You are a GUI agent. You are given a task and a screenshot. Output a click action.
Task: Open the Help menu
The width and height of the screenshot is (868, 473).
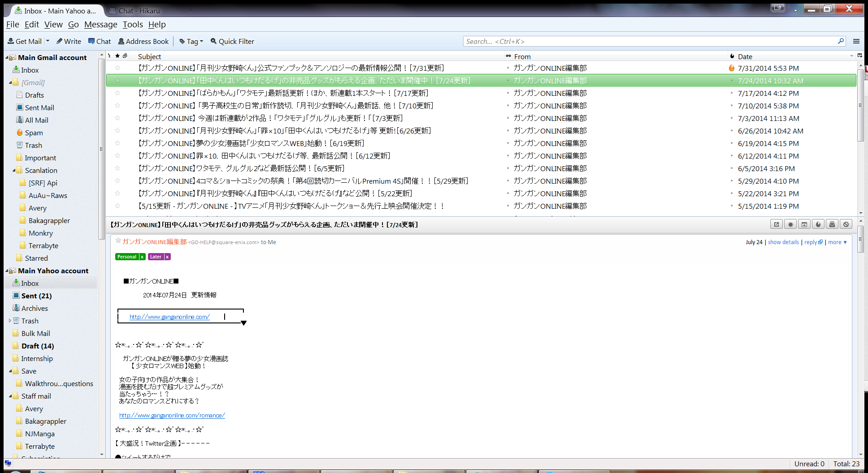pos(157,25)
